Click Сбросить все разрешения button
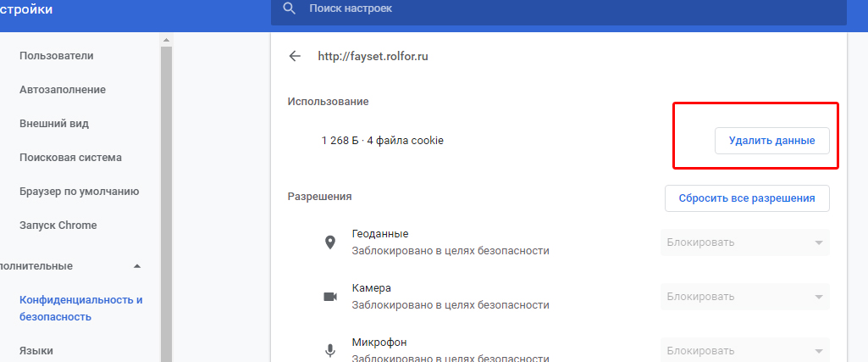The width and height of the screenshot is (868, 362). tap(747, 198)
